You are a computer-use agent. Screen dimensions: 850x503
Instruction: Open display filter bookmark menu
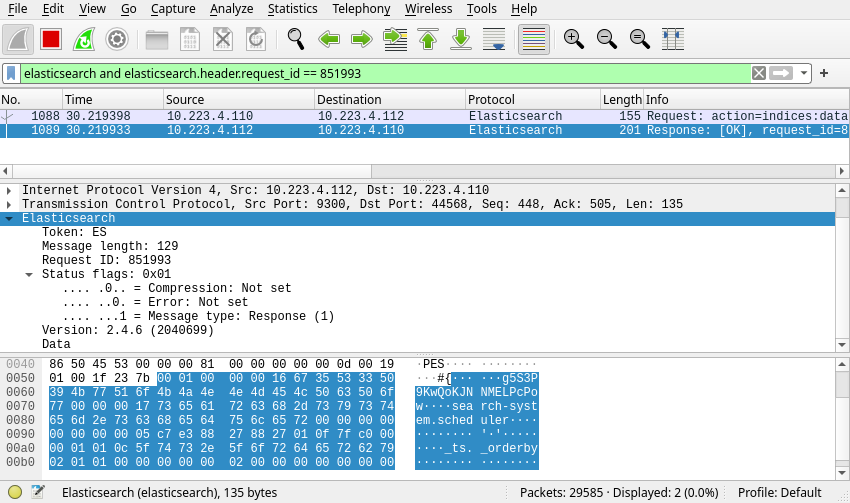click(x=11, y=73)
